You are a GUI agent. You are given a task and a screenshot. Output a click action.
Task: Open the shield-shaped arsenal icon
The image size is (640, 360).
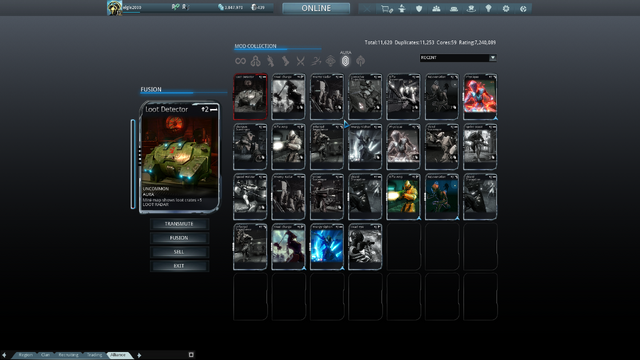pyautogui.click(x=419, y=9)
